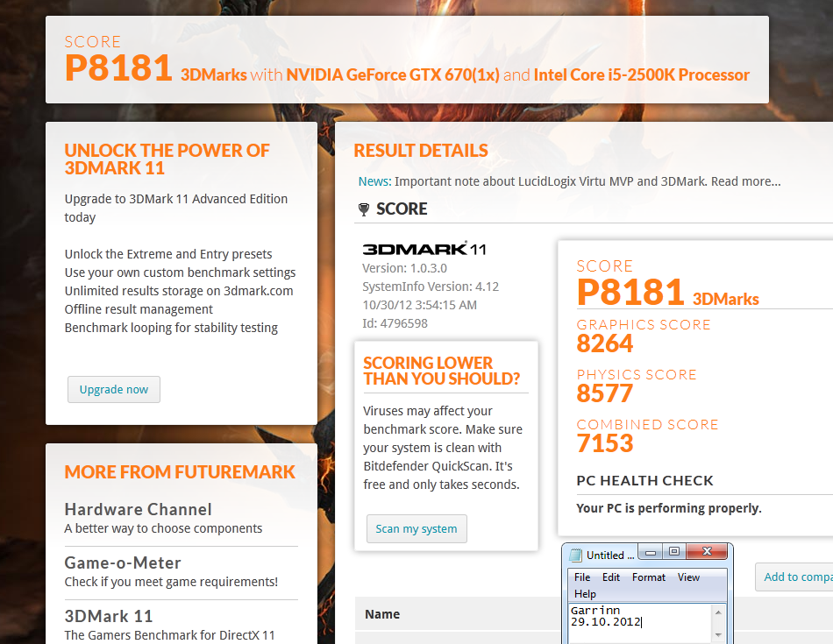Open the File menu in Notepad
This screenshot has width=833, height=644.
click(x=581, y=577)
